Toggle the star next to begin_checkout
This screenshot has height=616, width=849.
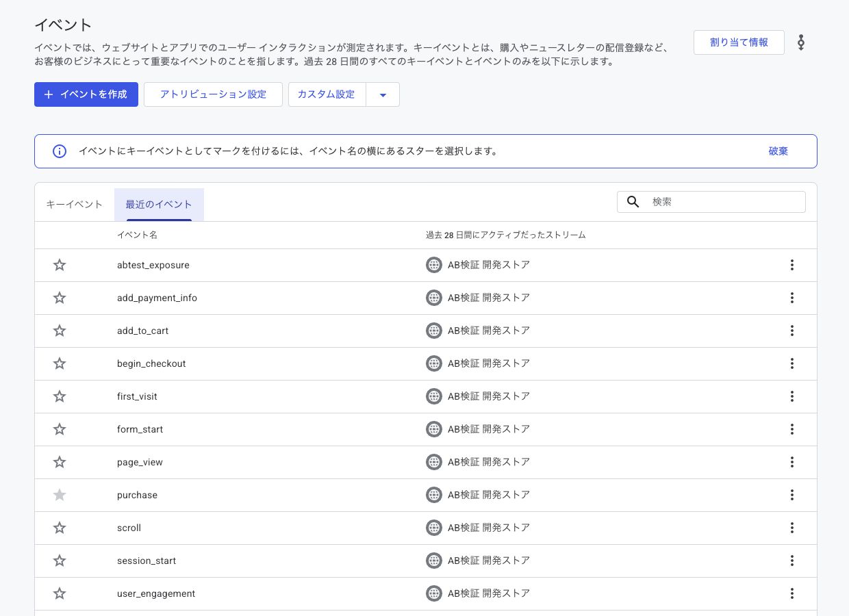[60, 363]
